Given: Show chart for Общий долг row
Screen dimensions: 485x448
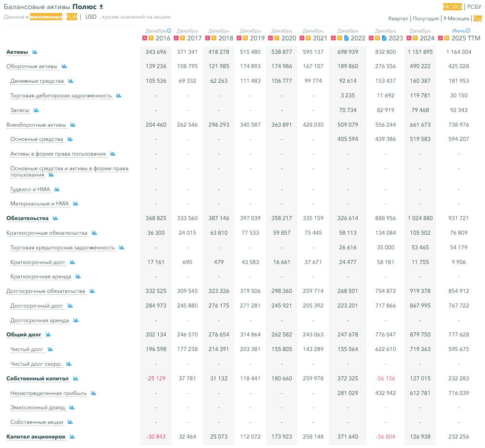Looking at the screenshot, I should (x=48, y=334).
